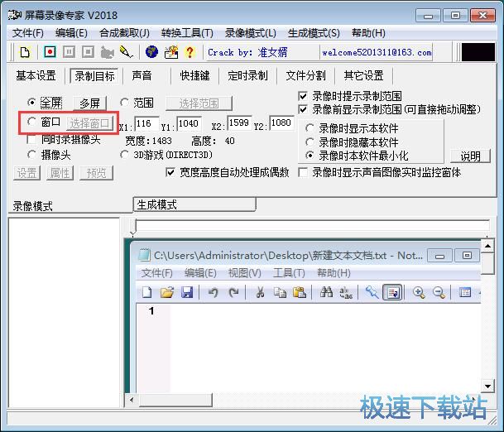The width and height of the screenshot is (504, 432).
Task: Click the 说明 button
Action: pyautogui.click(x=470, y=156)
